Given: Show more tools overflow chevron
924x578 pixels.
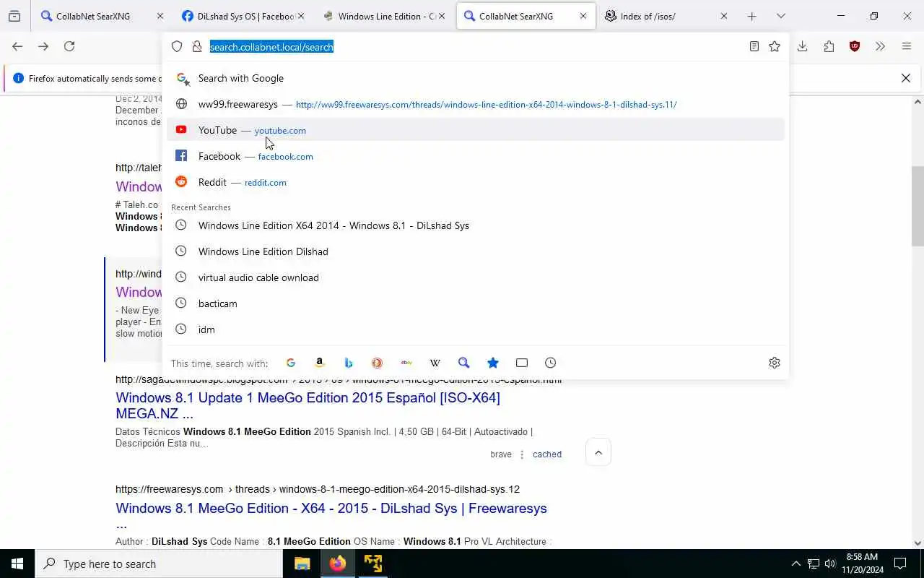Looking at the screenshot, I should coord(880,46).
